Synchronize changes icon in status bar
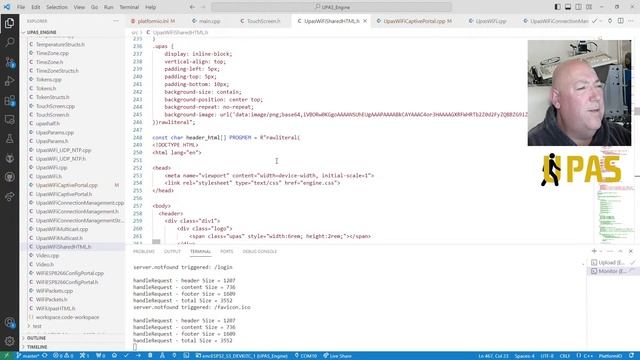Screen dimensions: 640x360 tap(44, 356)
